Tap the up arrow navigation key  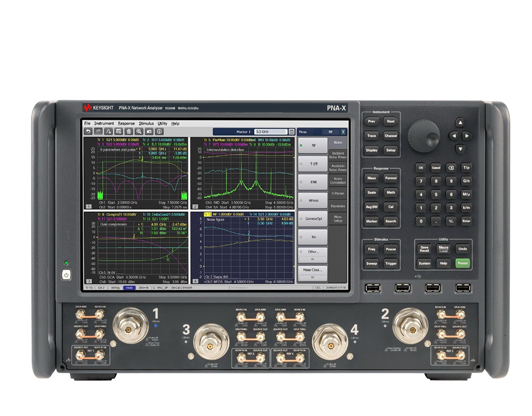460,122
